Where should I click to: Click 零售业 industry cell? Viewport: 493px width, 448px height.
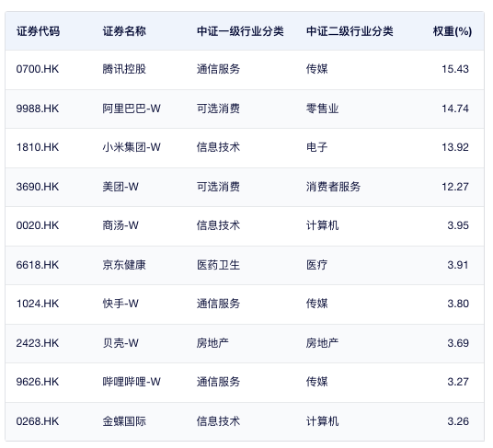pos(322,109)
